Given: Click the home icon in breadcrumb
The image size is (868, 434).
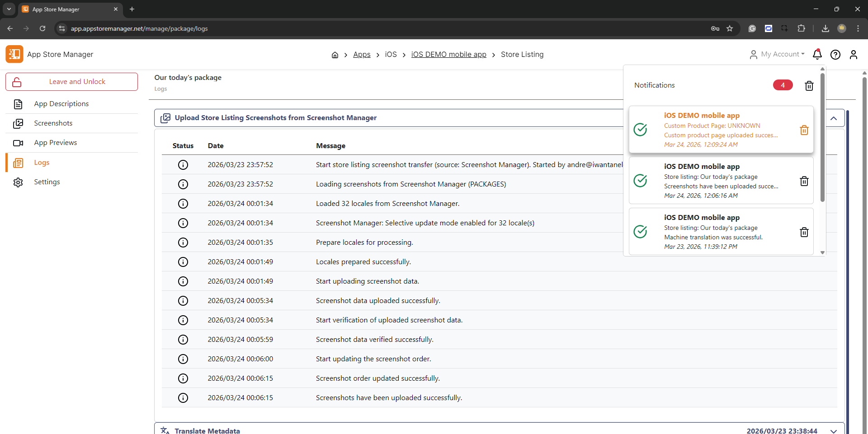Looking at the screenshot, I should [x=335, y=55].
